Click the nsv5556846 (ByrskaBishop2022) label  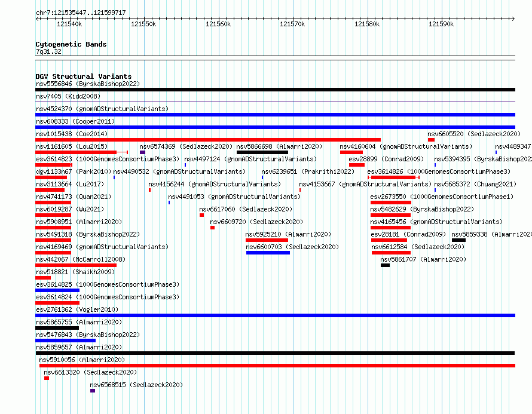(88, 84)
